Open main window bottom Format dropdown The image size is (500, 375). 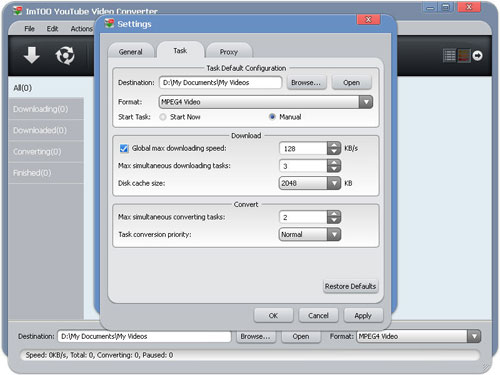point(474,336)
